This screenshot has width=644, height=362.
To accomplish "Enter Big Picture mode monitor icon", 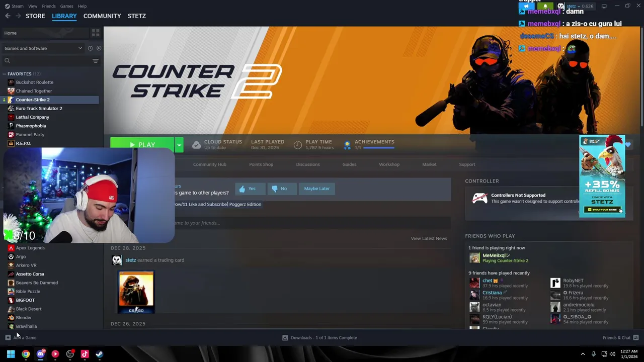I will 604,6.
